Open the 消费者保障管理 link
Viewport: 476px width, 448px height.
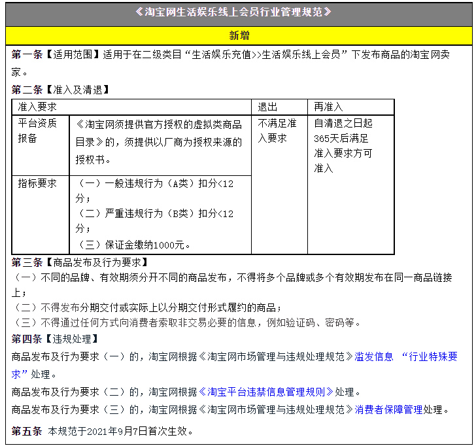pos(388,409)
